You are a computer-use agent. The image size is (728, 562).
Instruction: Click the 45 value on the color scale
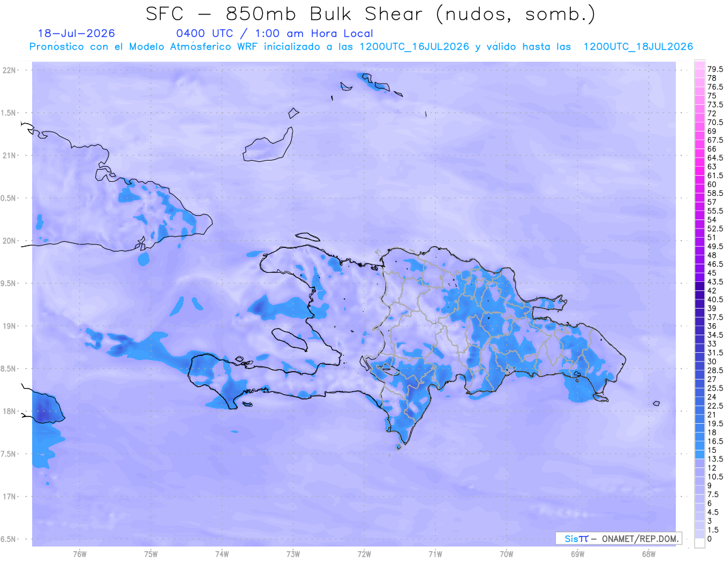click(712, 273)
